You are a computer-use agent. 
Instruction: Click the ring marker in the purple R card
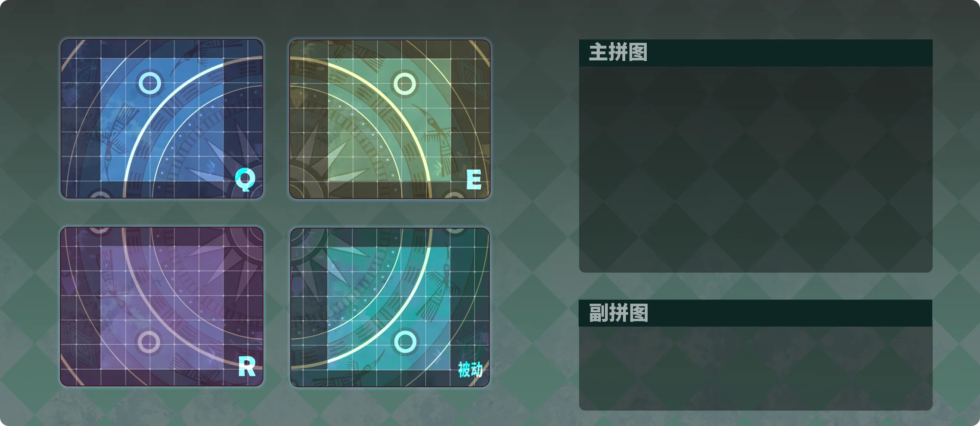point(148,342)
